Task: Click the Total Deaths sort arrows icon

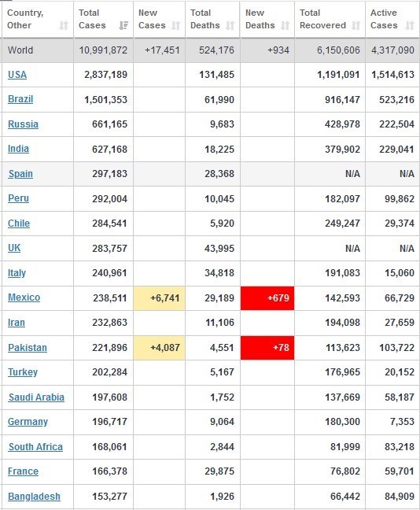Action: [230, 25]
